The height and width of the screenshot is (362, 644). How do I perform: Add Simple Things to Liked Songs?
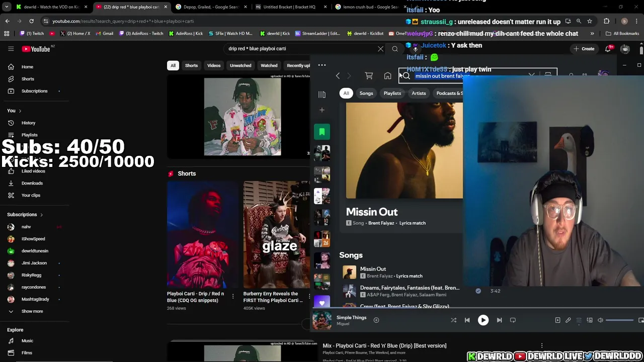[376, 320]
